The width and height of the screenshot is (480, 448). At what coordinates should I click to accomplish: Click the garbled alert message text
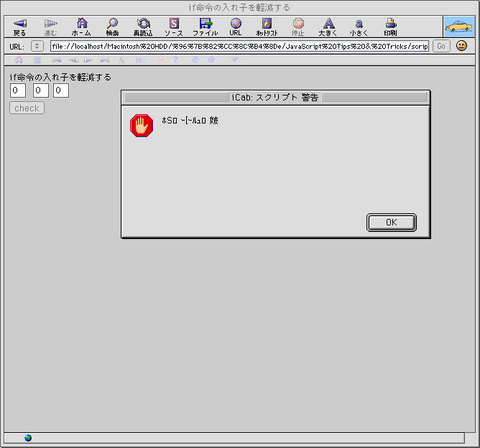coord(190,121)
